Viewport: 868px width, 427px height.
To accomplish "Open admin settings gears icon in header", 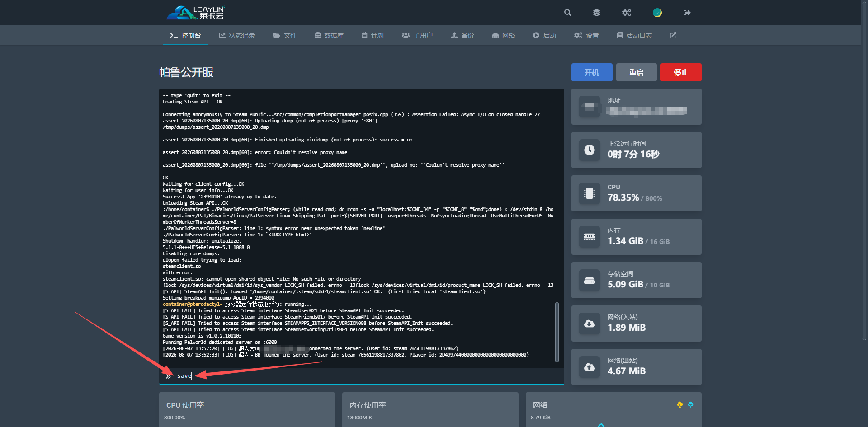I will pos(627,13).
